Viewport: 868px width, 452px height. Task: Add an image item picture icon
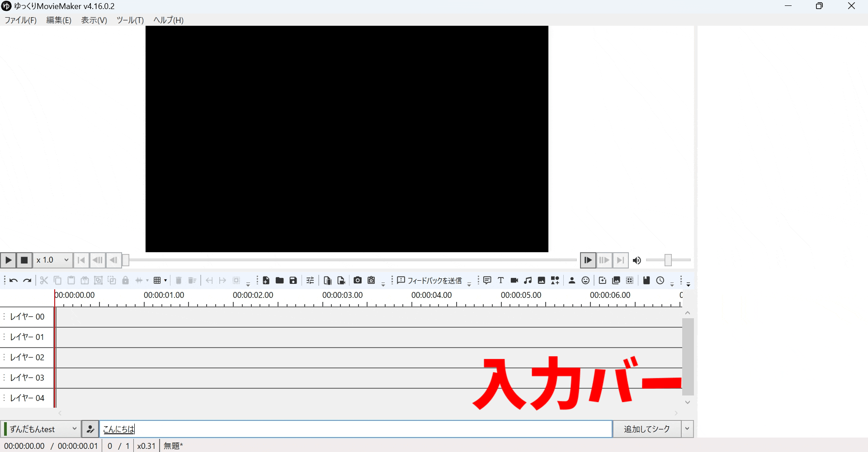(541, 281)
